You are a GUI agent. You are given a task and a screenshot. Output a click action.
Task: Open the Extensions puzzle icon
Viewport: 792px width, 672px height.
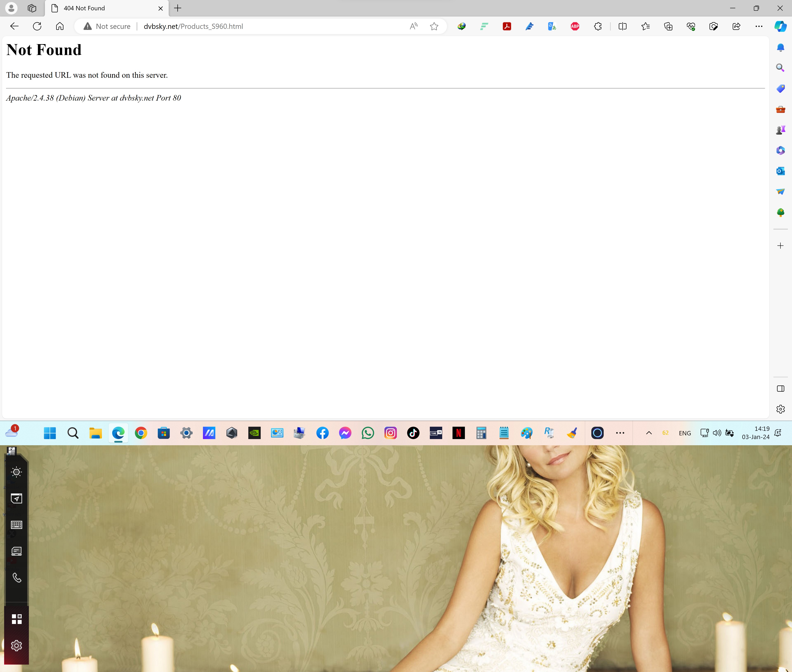coord(598,26)
